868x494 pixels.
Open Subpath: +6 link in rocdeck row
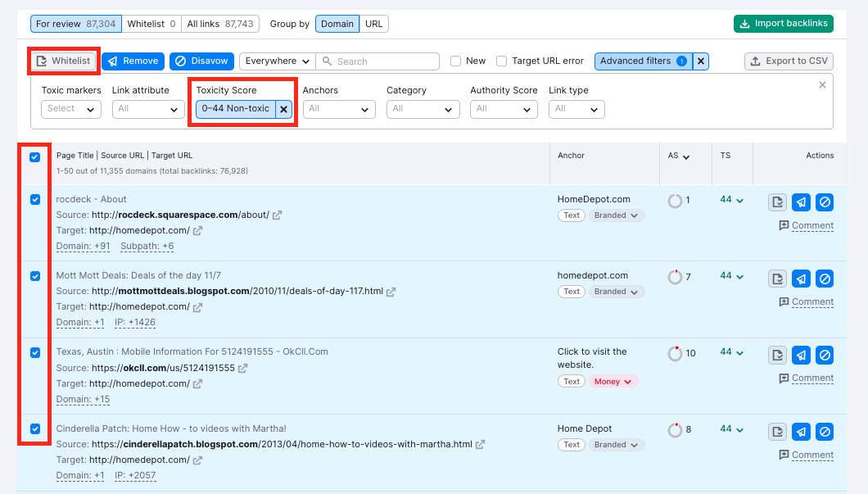(x=147, y=246)
